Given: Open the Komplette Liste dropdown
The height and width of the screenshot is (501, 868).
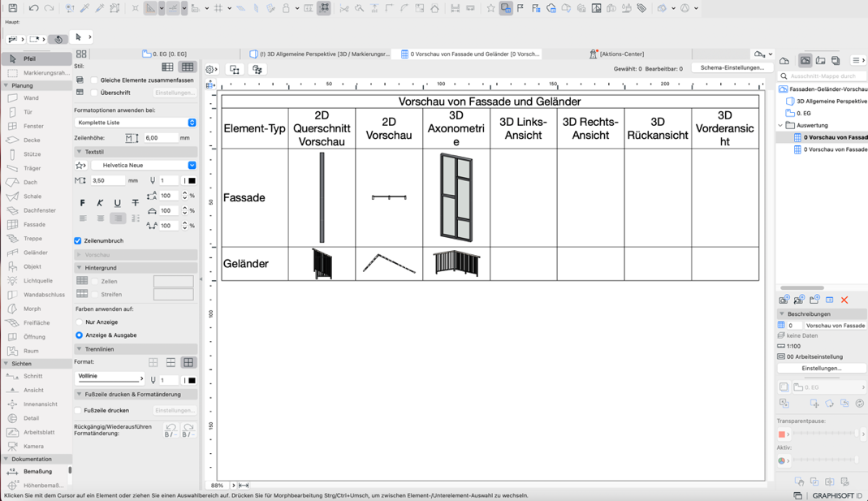Looking at the screenshot, I should [x=136, y=123].
